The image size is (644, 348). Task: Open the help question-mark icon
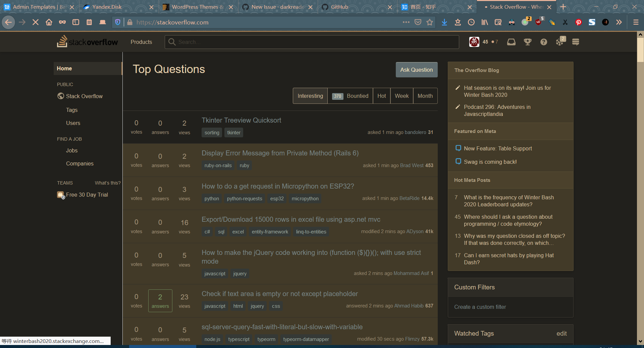(x=544, y=42)
